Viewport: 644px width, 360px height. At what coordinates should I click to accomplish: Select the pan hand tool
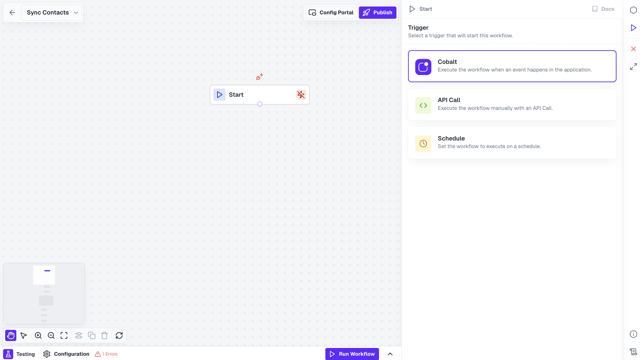click(x=11, y=335)
